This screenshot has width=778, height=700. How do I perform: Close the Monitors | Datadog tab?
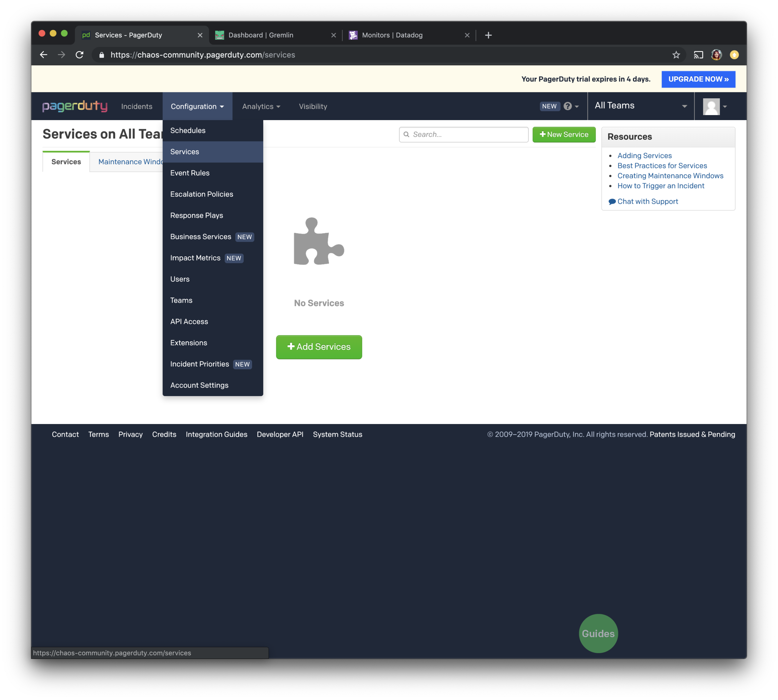[467, 35]
